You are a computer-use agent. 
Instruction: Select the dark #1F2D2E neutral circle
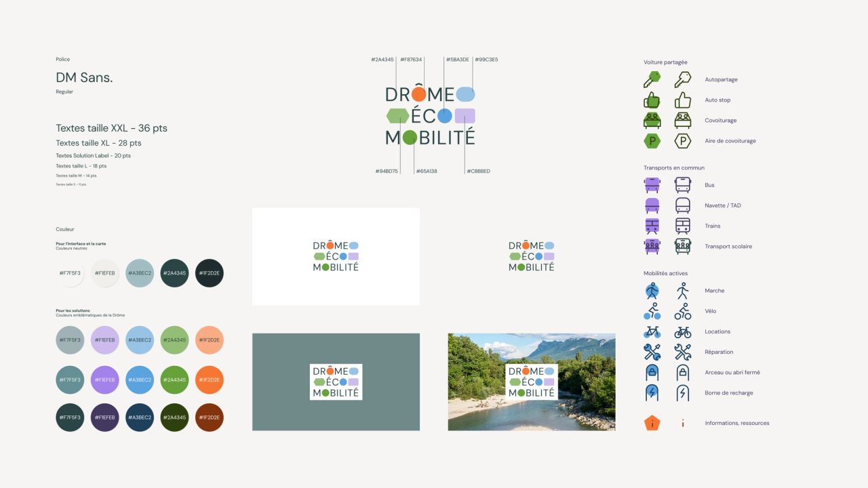point(209,273)
